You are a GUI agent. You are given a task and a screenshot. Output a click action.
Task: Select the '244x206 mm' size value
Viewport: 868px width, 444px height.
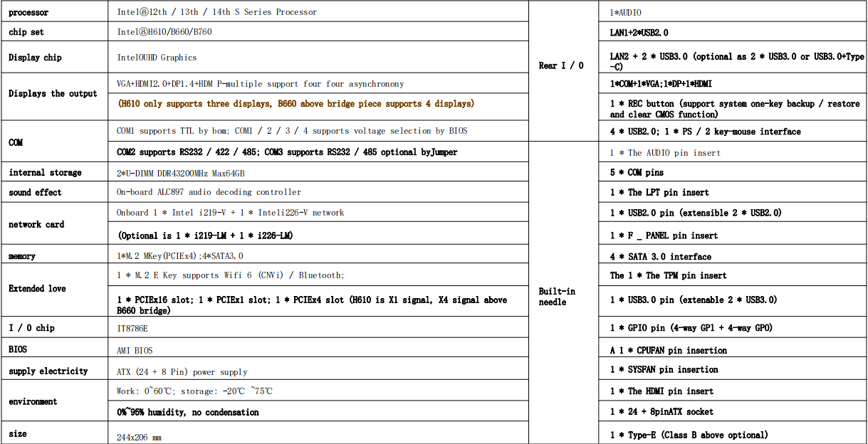tap(139, 437)
